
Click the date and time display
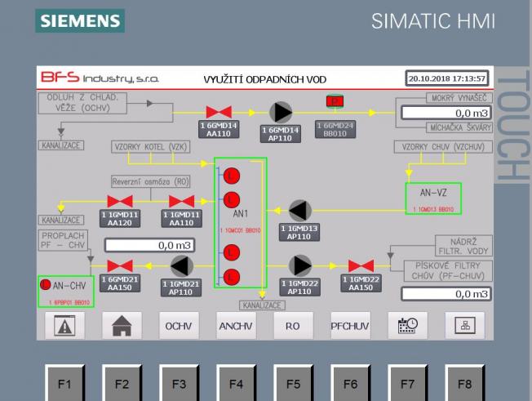447,78
